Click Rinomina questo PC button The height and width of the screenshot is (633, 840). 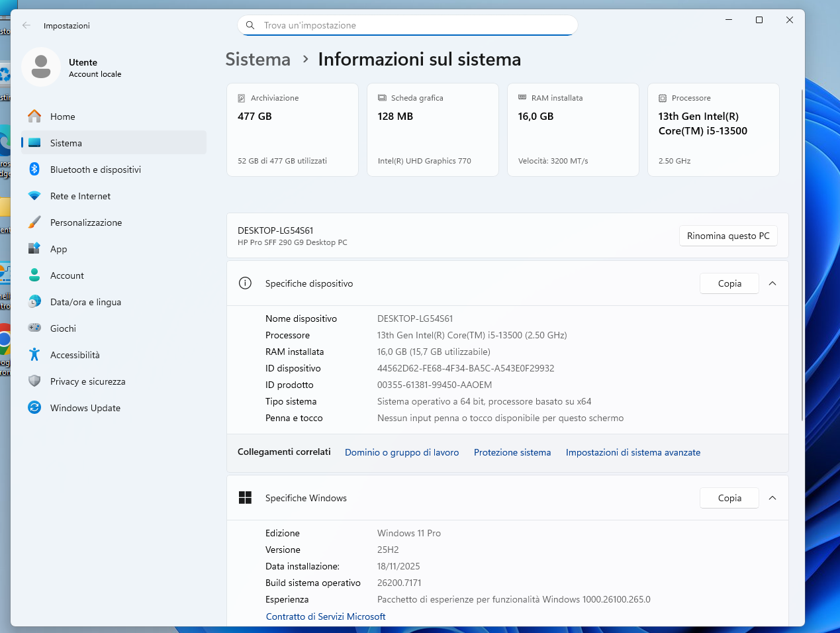(728, 236)
